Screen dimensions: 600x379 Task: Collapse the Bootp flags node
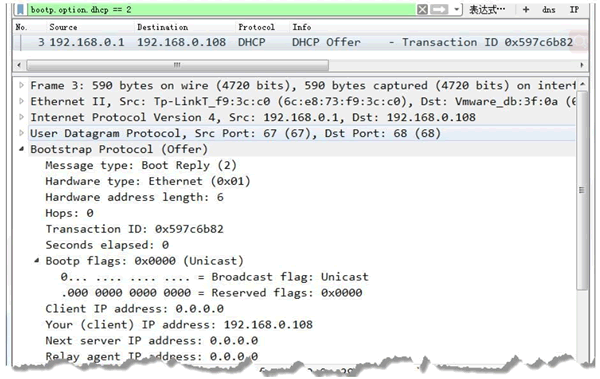point(37,261)
